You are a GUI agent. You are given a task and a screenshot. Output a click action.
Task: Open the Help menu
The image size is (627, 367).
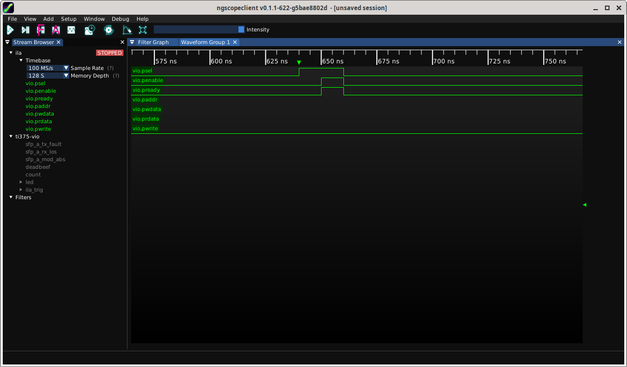(x=142, y=19)
